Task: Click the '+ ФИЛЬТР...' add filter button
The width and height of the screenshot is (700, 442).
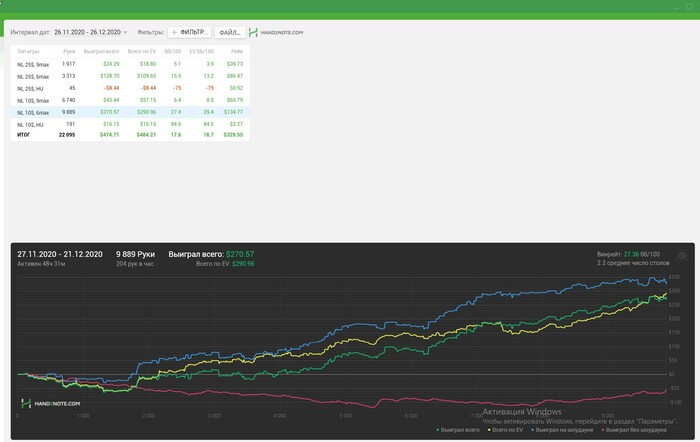Action: tap(190, 32)
